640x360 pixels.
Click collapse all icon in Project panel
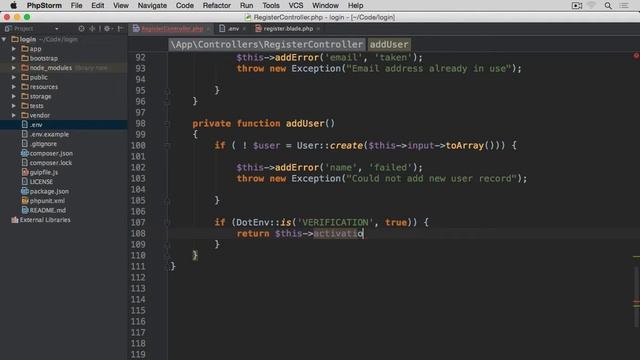pyautogui.click(x=92, y=29)
